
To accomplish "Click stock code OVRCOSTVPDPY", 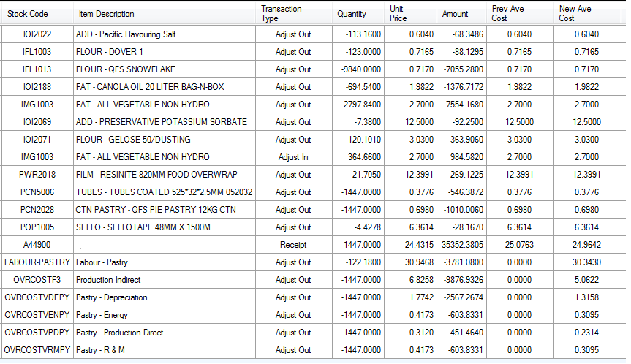I will click(37, 333).
